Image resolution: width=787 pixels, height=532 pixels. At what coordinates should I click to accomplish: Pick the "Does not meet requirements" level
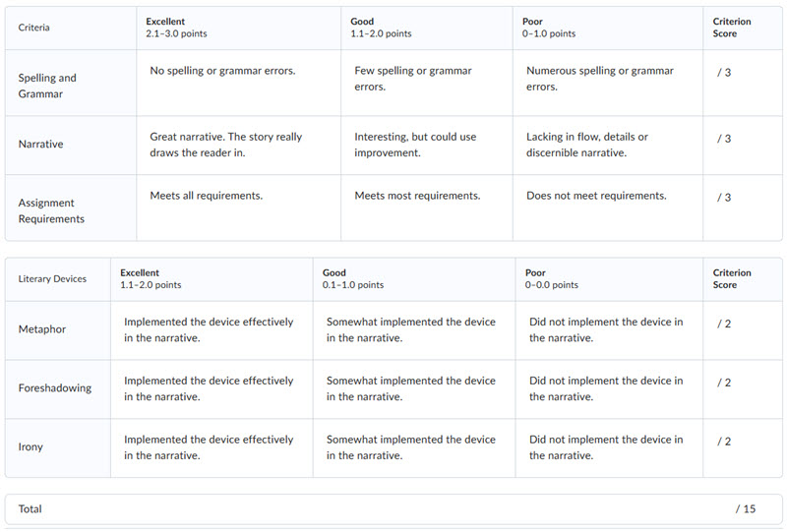pyautogui.click(x=607, y=207)
